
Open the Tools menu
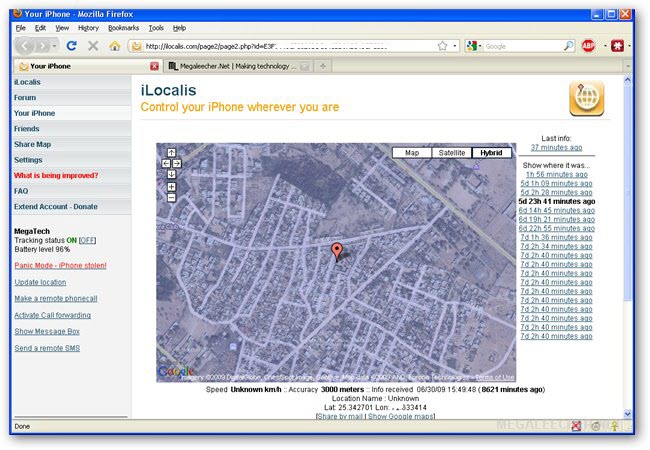point(156,28)
